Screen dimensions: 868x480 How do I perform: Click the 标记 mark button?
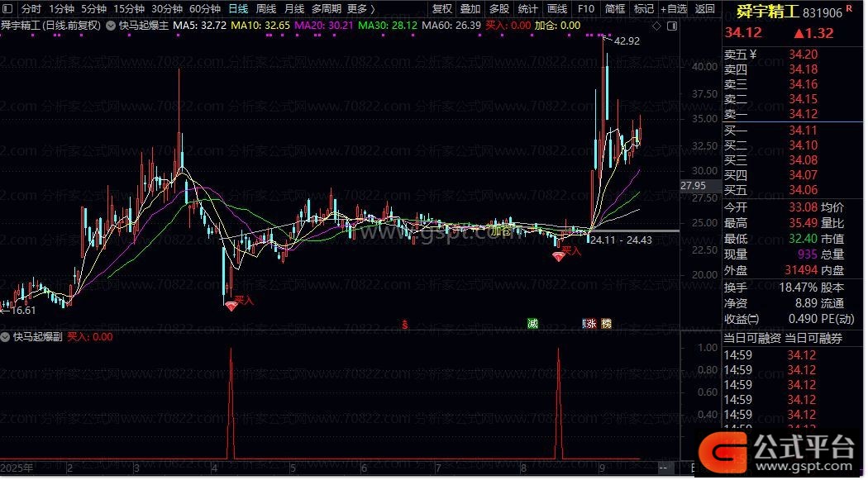tap(644, 9)
